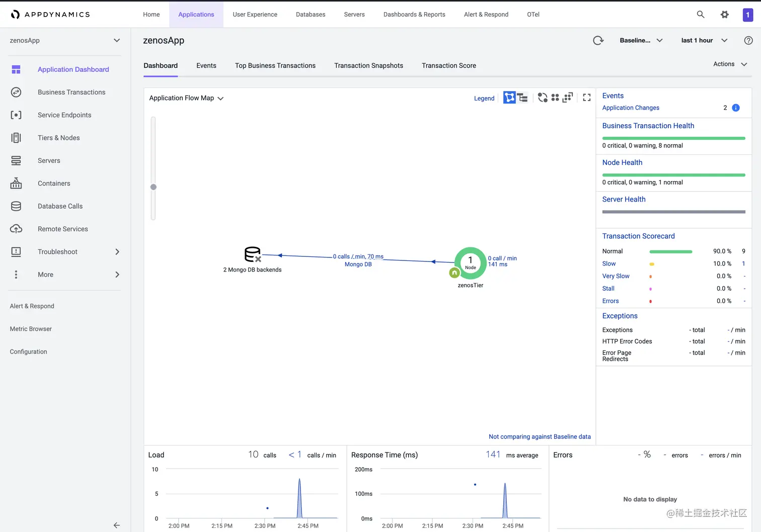Viewport: 761px width, 532px height.
Task: Expand flow map to fullscreen
Action: pos(587,98)
